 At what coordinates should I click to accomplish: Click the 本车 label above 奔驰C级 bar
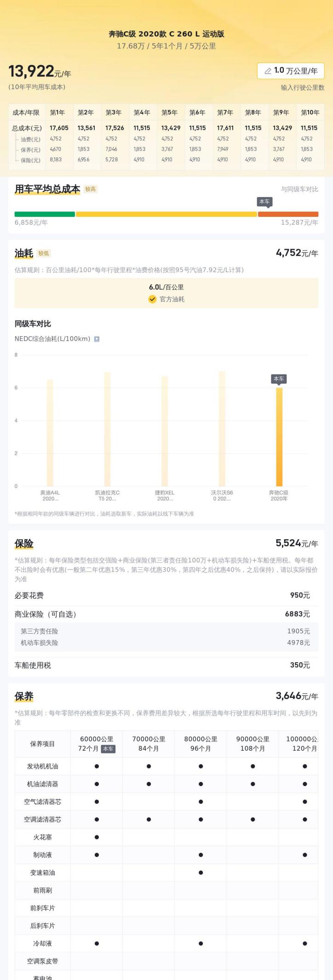pyautogui.click(x=279, y=379)
